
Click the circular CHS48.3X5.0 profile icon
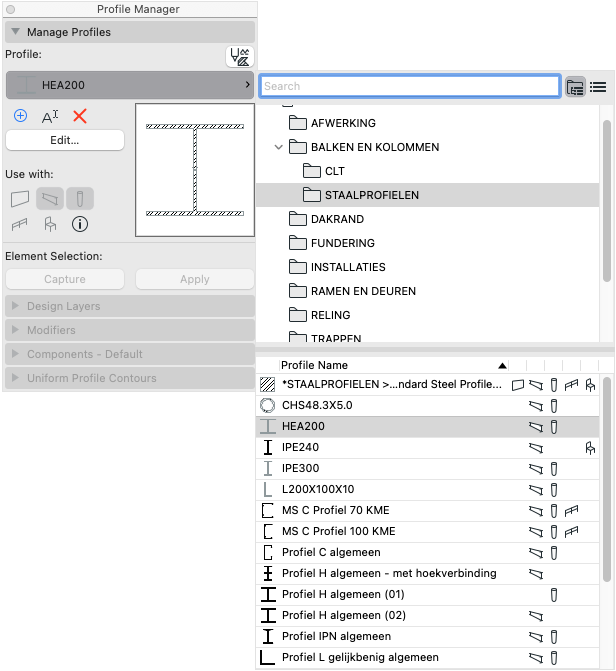point(268,405)
